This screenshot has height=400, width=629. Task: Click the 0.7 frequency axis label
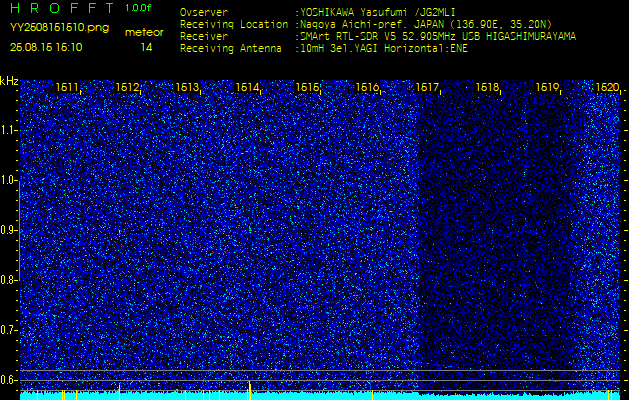[x=7, y=330]
